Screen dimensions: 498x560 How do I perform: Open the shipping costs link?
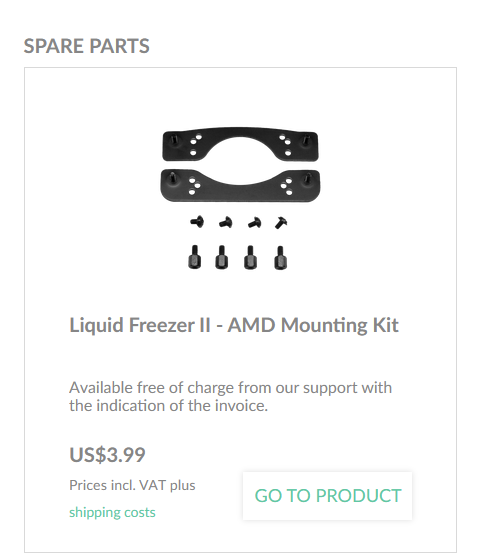click(112, 512)
